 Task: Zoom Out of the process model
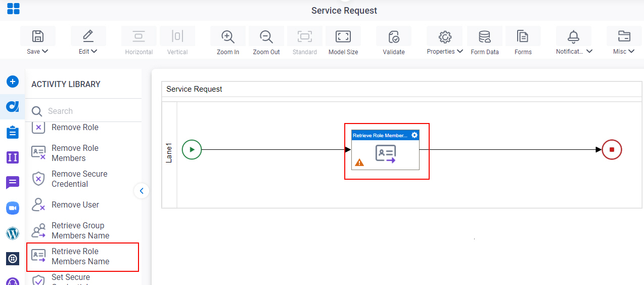[266, 36]
